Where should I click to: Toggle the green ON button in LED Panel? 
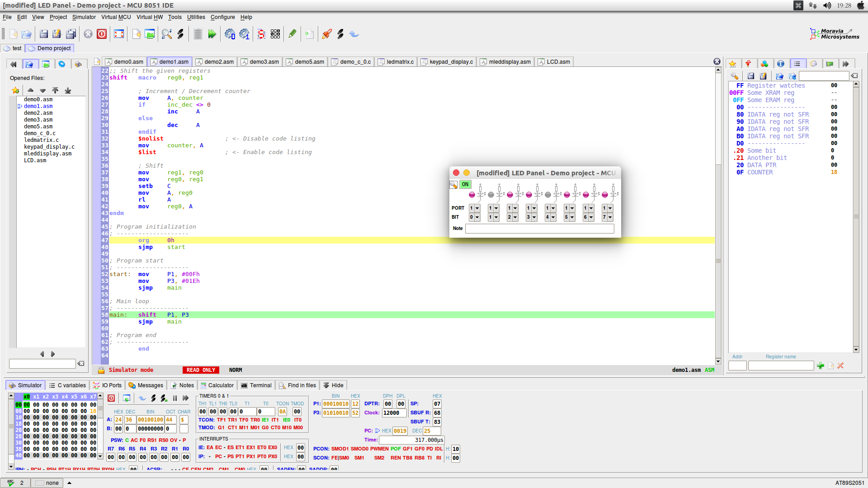[465, 184]
